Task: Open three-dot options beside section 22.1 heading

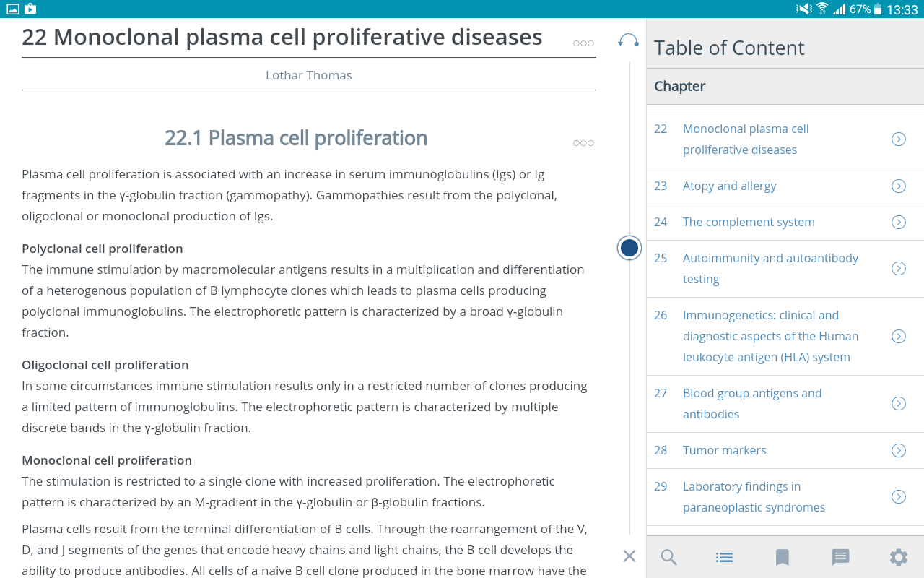Action: point(583,143)
